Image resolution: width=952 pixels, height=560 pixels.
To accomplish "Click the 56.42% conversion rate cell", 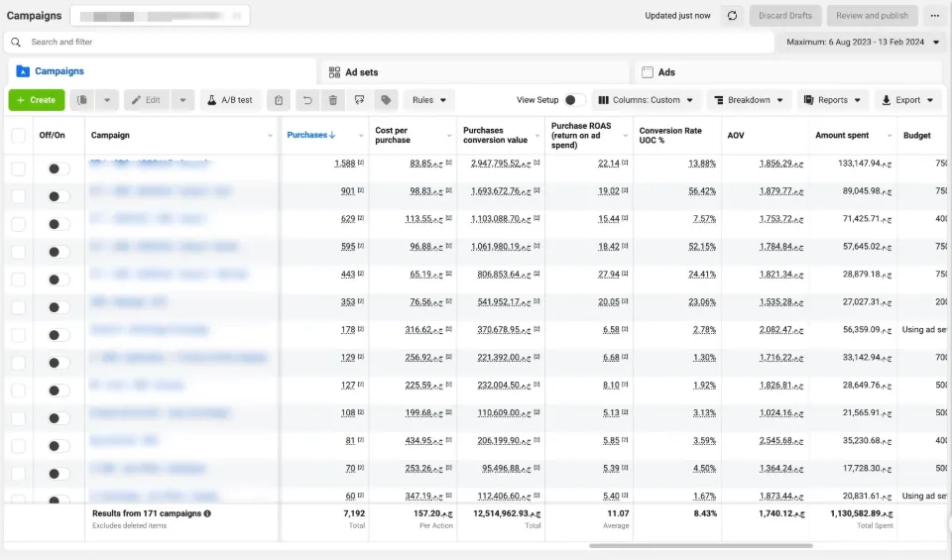I will pos(702,191).
